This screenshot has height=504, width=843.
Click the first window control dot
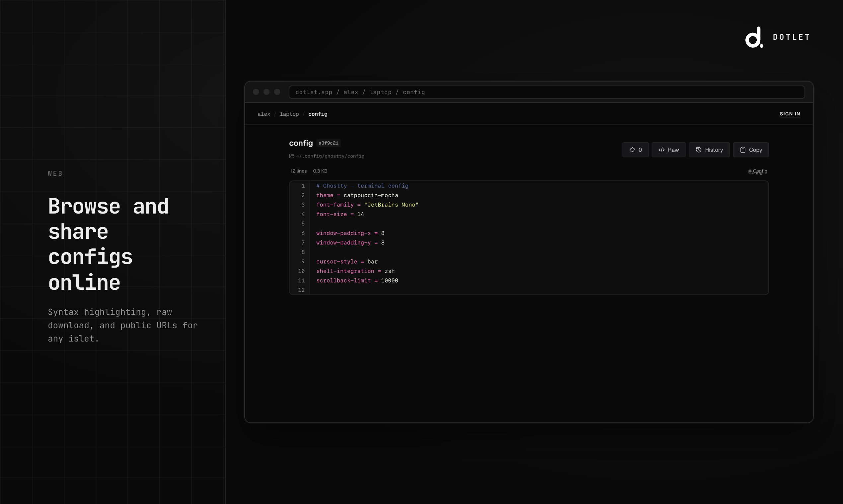tap(256, 92)
